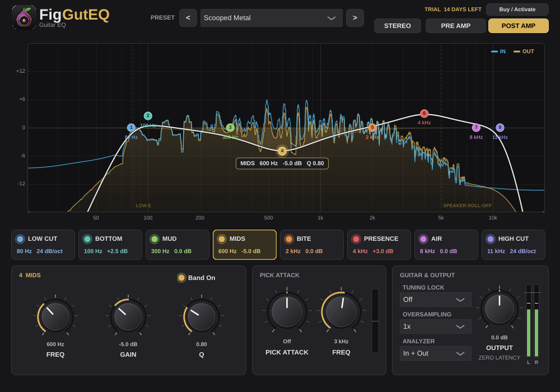560x392 pixels.
Task: Select band node 2 on EQ graph
Action: (148, 116)
